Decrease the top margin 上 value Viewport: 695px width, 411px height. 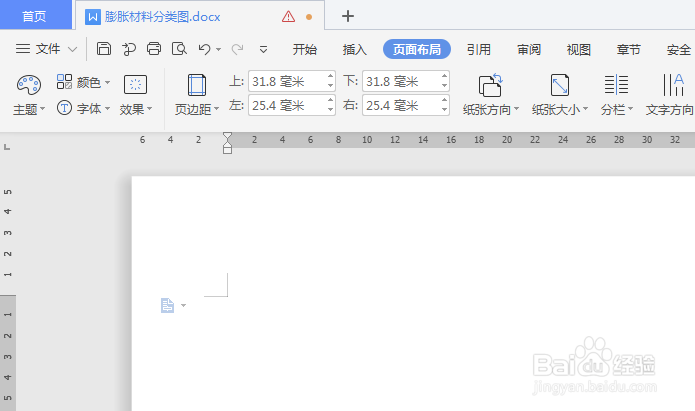pos(331,86)
